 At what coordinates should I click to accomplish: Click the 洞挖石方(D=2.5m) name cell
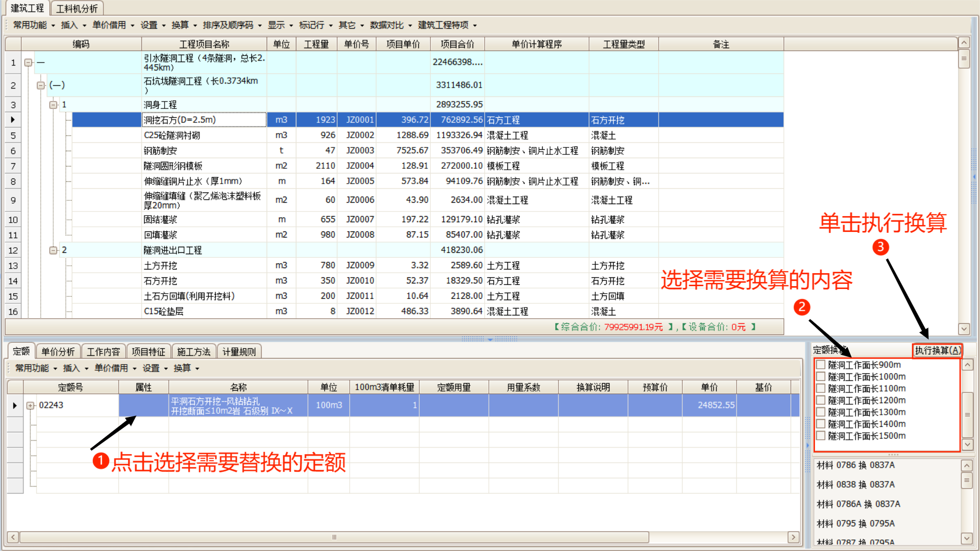click(x=204, y=120)
